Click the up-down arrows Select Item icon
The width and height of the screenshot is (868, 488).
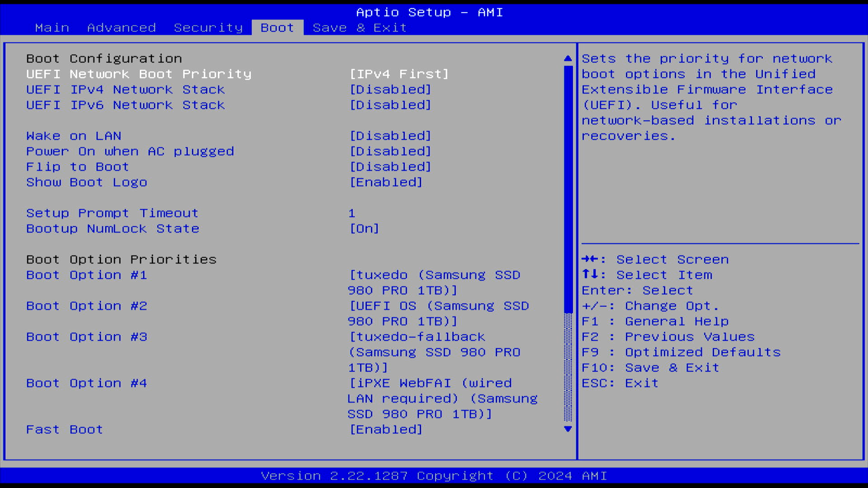coord(590,274)
